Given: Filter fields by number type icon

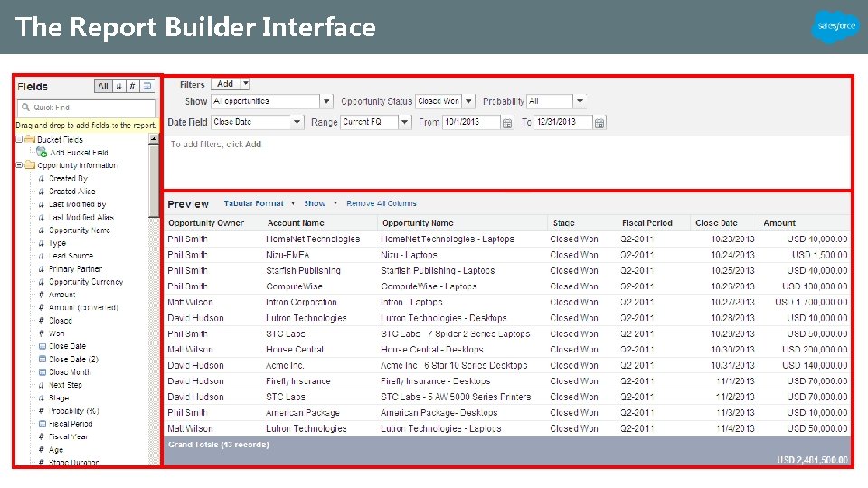Looking at the screenshot, I should [132, 86].
